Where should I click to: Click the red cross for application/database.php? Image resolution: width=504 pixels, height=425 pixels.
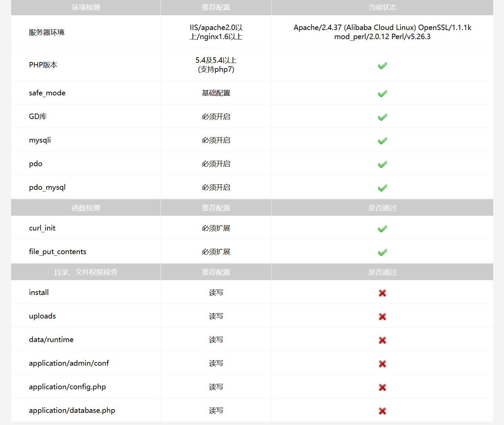382,411
